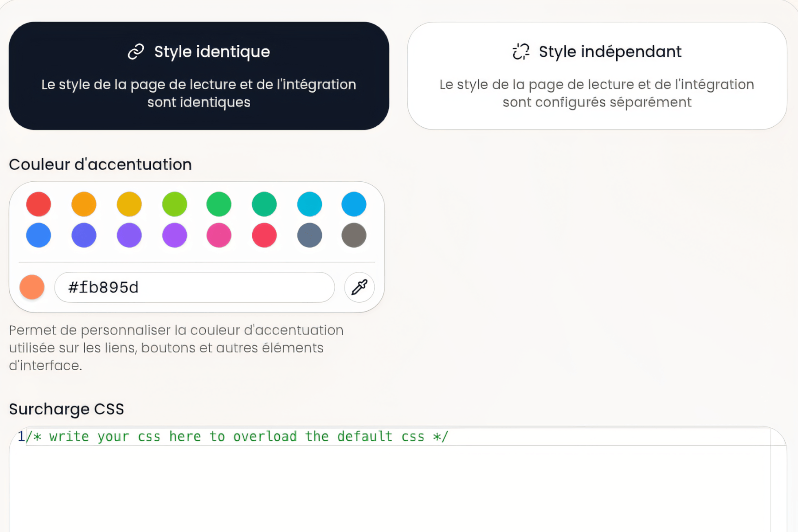Pick the orange accent color swatch

84,204
